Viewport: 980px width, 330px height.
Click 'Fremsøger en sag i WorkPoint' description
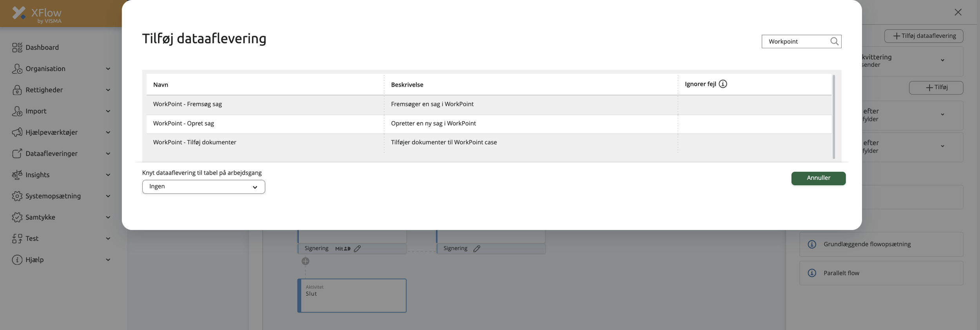point(432,104)
